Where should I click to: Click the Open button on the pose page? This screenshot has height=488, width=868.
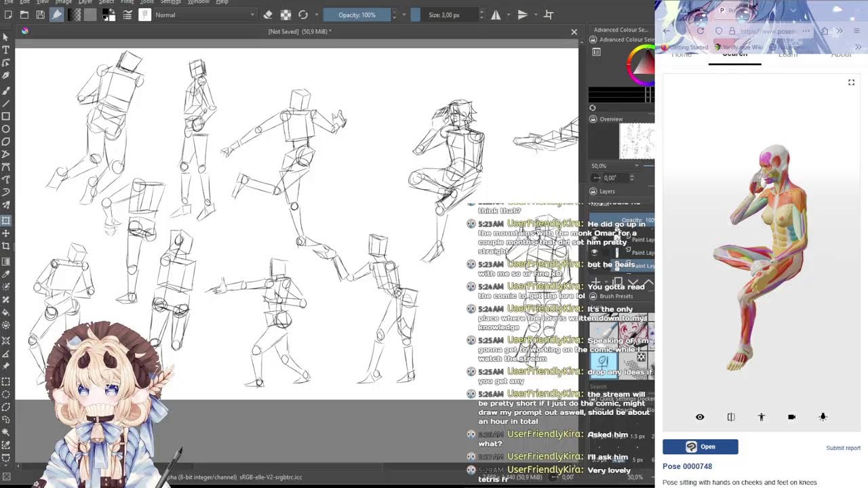701,447
